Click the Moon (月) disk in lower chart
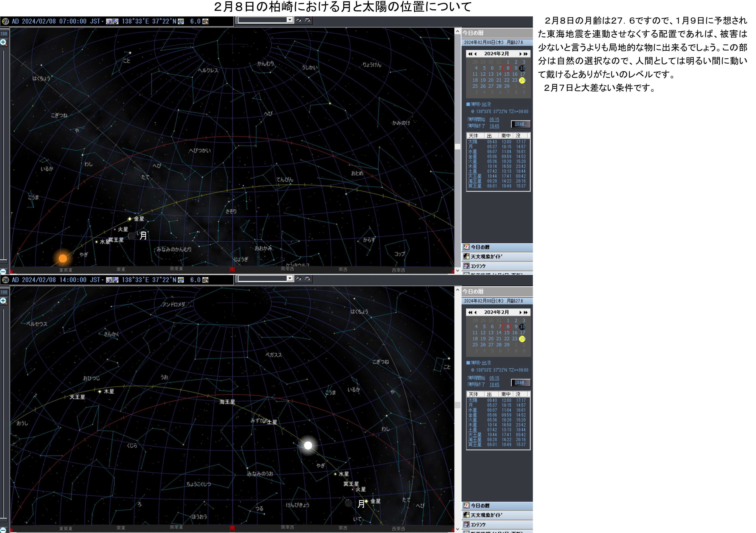756x533 pixels. [x=348, y=503]
